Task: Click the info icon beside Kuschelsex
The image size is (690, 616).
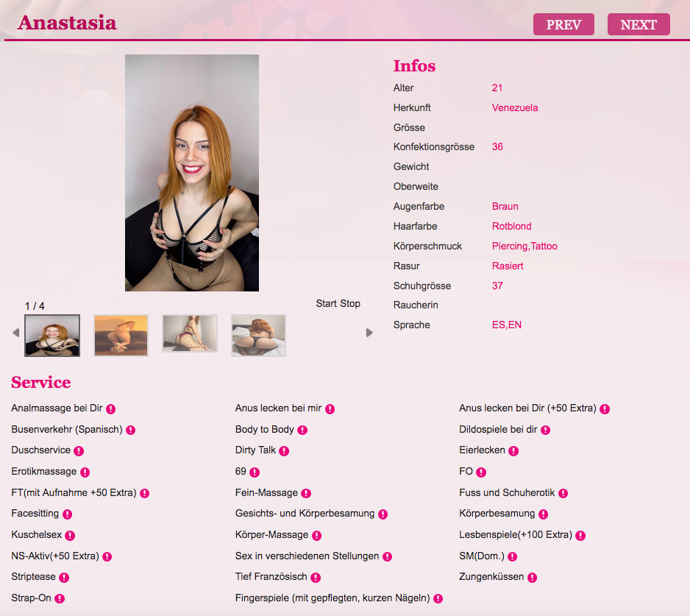Action: (70, 536)
